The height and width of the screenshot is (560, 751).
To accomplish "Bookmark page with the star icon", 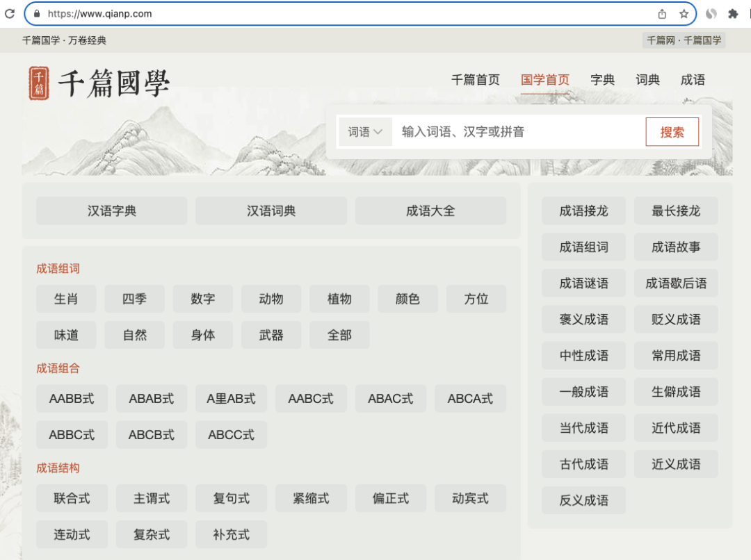I will coord(684,14).
